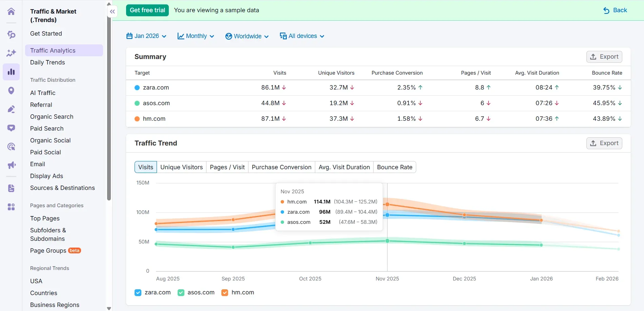Collapse the sidebar with the double-chevron
Viewport: 644px width, 311px height.
112,11
